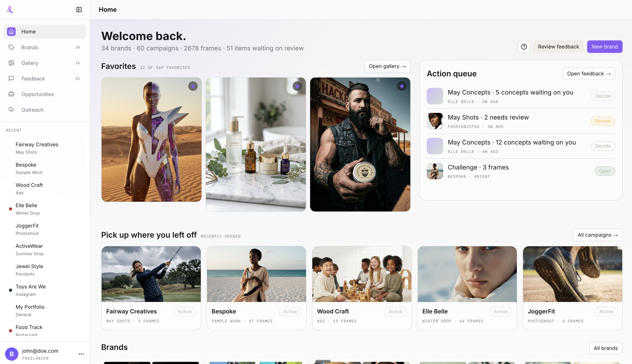Image resolution: width=632 pixels, height=364 pixels.
Task: Collapse the sidebar panel icon
Action: (x=79, y=10)
